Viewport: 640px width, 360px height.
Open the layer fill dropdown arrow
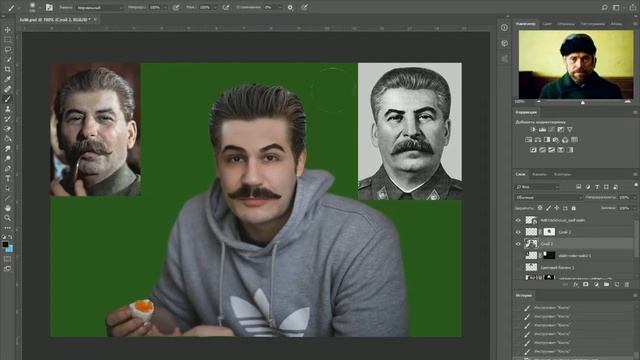pyautogui.click(x=636, y=208)
